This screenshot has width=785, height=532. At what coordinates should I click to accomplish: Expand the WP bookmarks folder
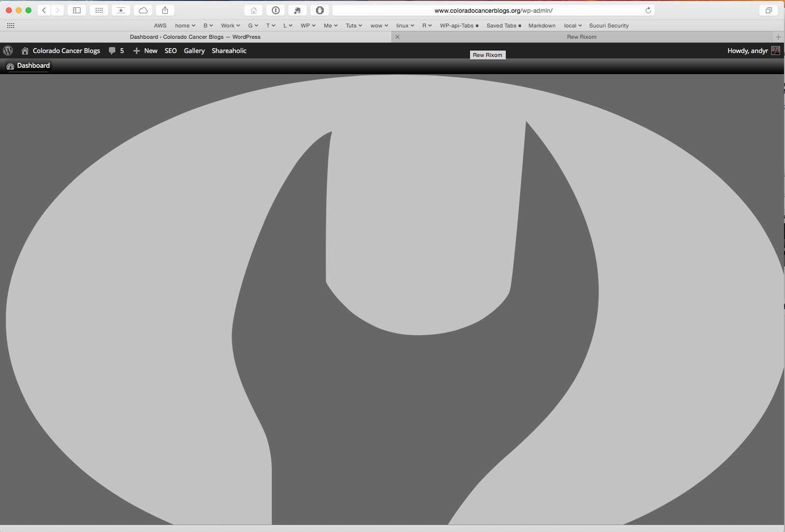[x=308, y=26]
